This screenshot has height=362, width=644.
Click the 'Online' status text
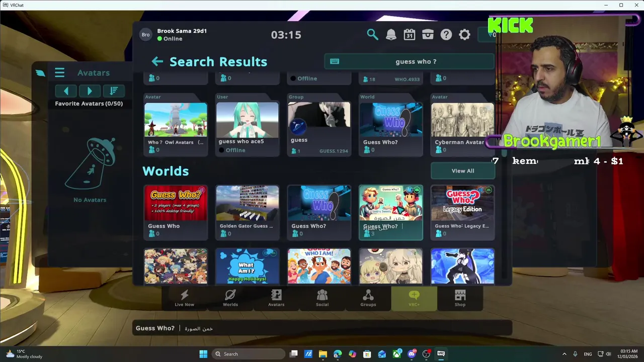click(x=173, y=39)
